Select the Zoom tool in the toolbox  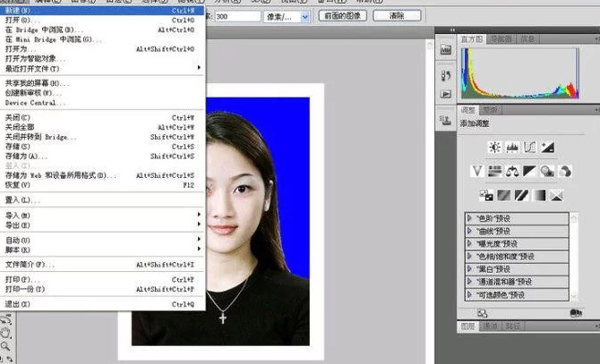pyautogui.click(x=5, y=346)
